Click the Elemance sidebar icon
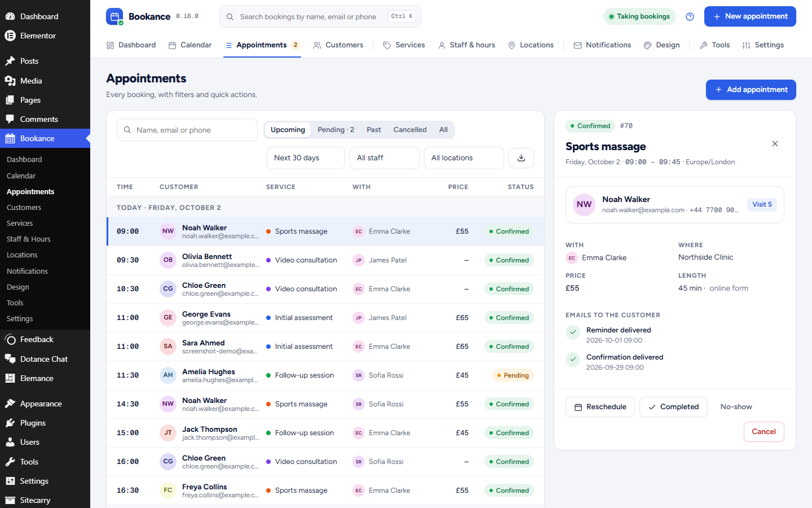The width and height of the screenshot is (812, 508). pos(10,378)
